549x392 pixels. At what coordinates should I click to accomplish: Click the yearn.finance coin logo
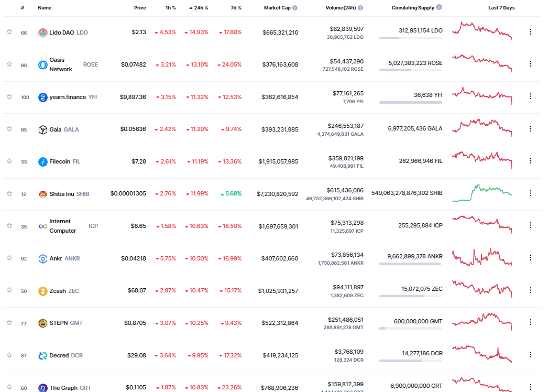(x=43, y=97)
